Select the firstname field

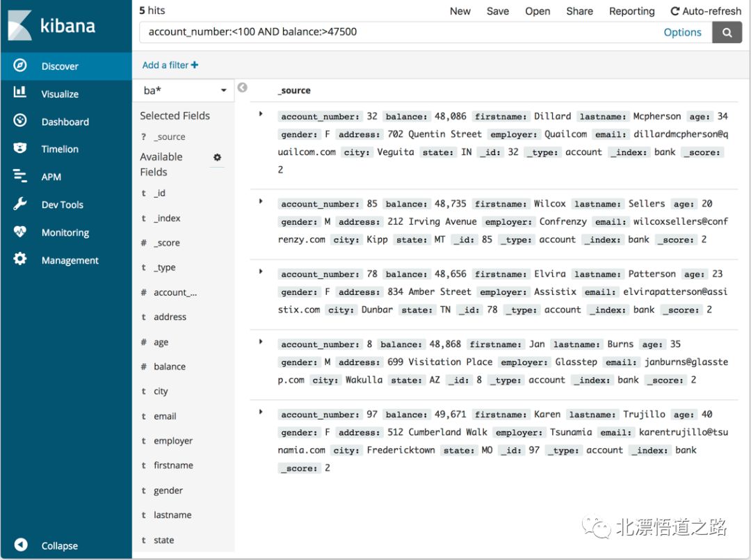(x=173, y=465)
